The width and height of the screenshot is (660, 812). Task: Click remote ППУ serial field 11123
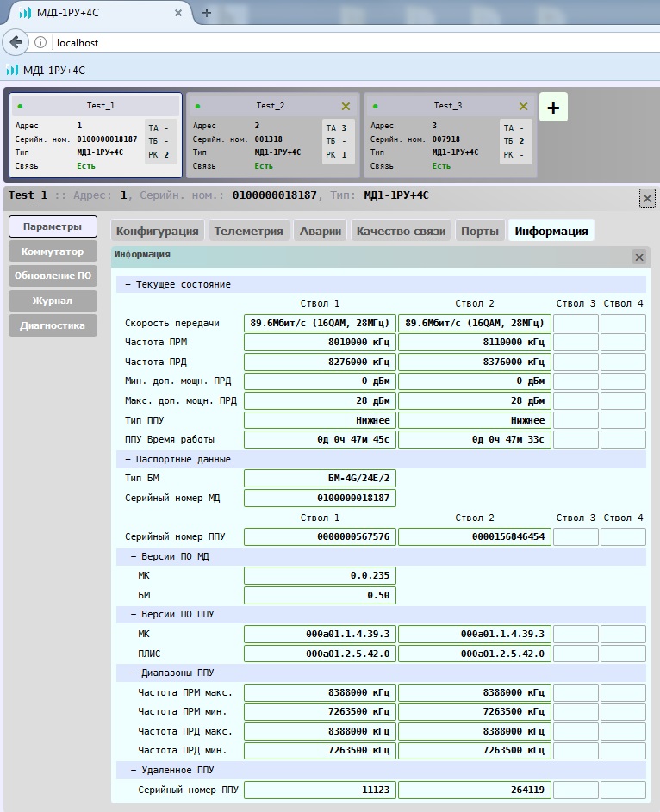(320, 790)
